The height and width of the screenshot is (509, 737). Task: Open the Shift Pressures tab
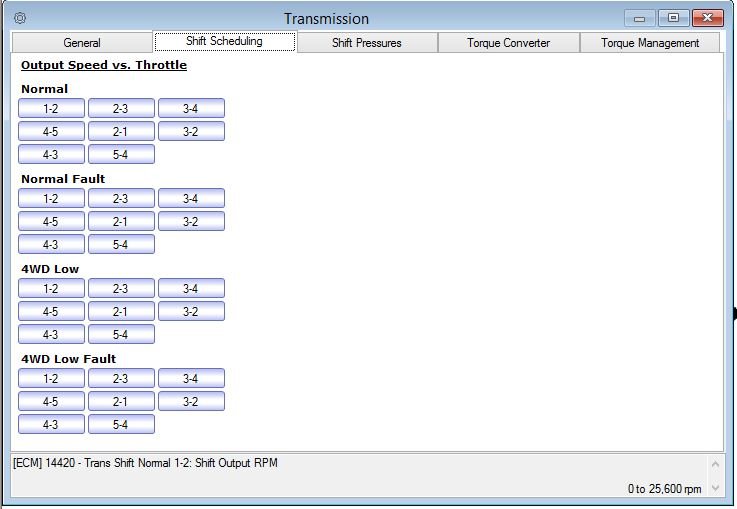tap(367, 43)
